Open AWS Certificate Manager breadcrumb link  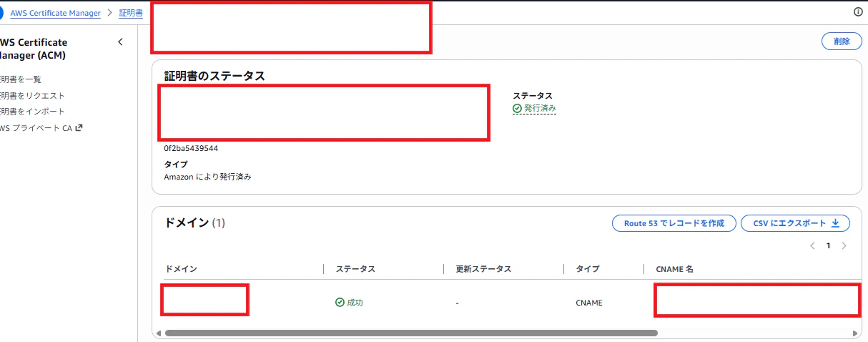(55, 13)
